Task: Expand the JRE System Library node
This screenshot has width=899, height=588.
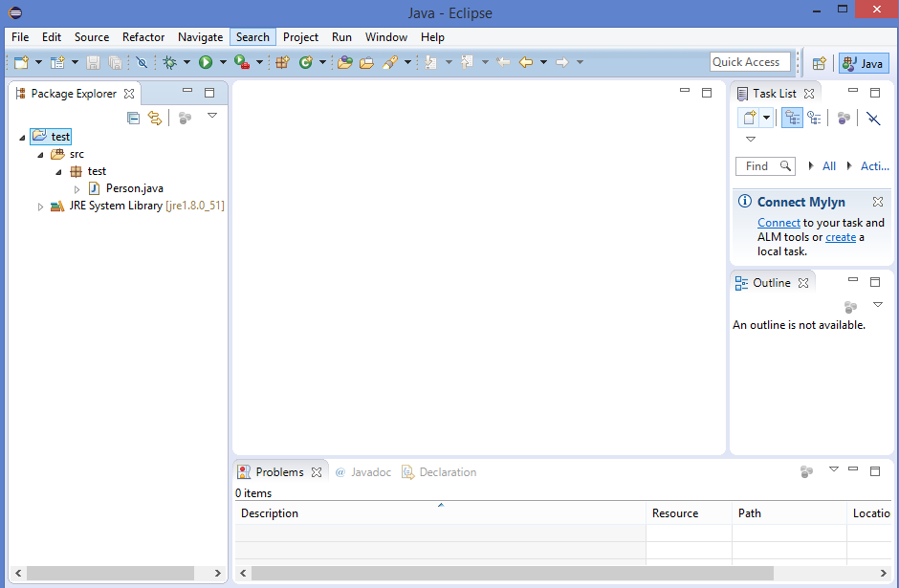Action: coord(40,207)
